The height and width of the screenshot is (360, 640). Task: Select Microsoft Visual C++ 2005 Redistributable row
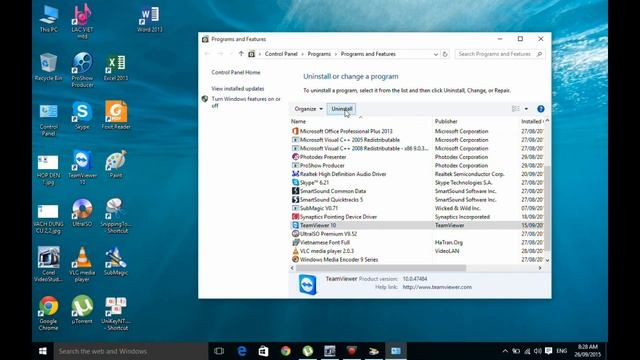[416, 140]
